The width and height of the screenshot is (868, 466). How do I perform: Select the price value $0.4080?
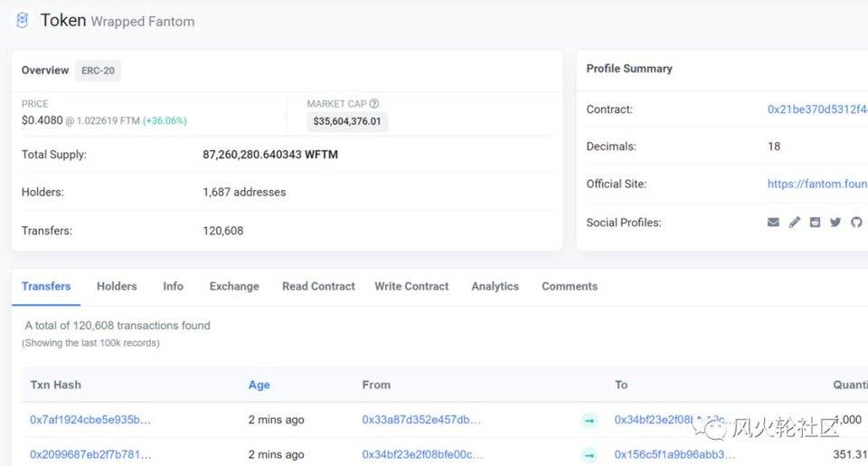[42, 120]
